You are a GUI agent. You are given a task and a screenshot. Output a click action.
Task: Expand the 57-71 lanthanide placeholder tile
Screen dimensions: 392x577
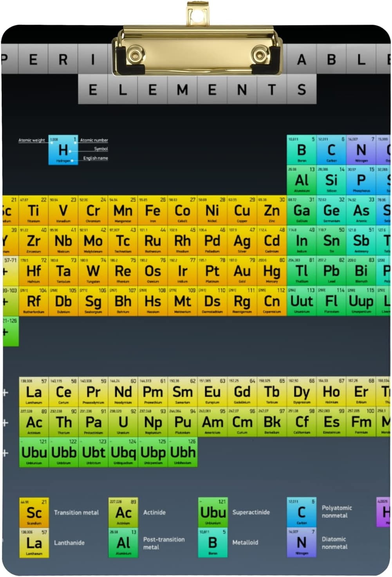pyautogui.click(x=10, y=271)
